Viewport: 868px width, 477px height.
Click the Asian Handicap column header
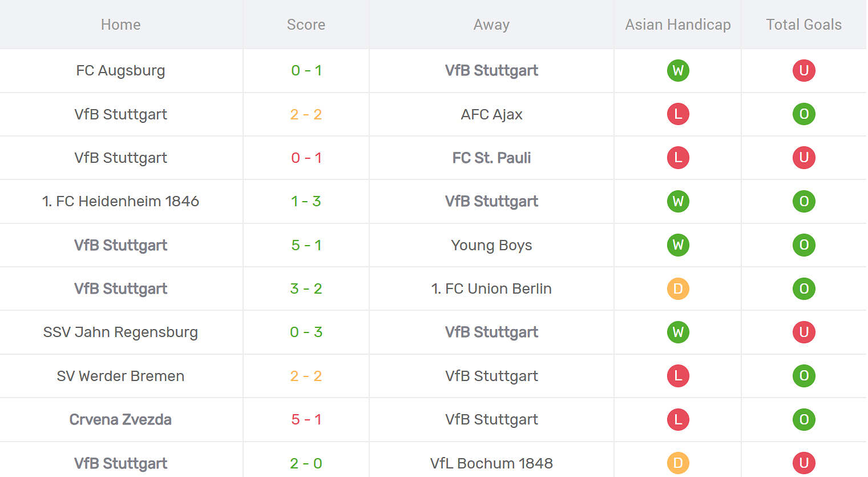point(678,25)
